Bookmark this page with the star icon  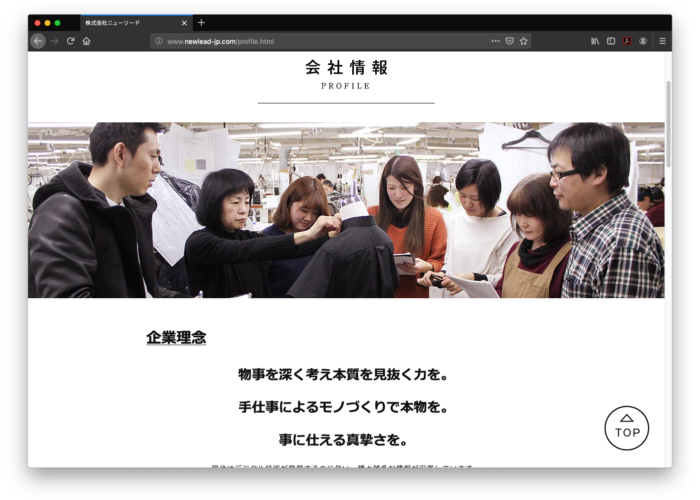coord(523,41)
